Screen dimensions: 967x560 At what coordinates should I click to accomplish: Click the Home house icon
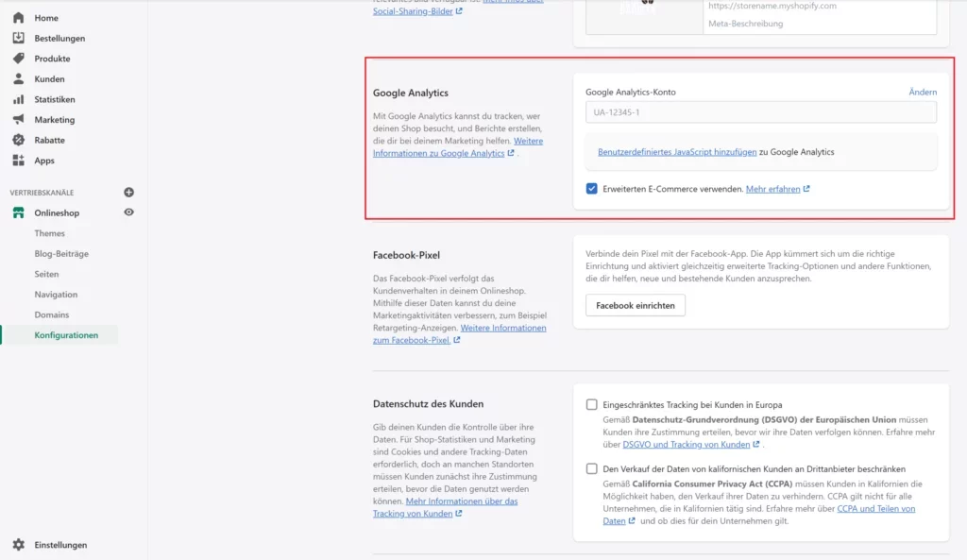(x=19, y=18)
